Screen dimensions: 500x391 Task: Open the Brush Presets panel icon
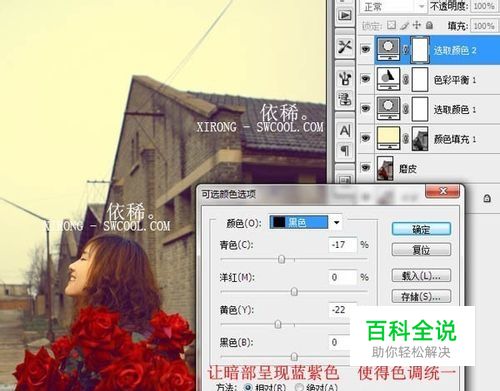click(x=345, y=78)
